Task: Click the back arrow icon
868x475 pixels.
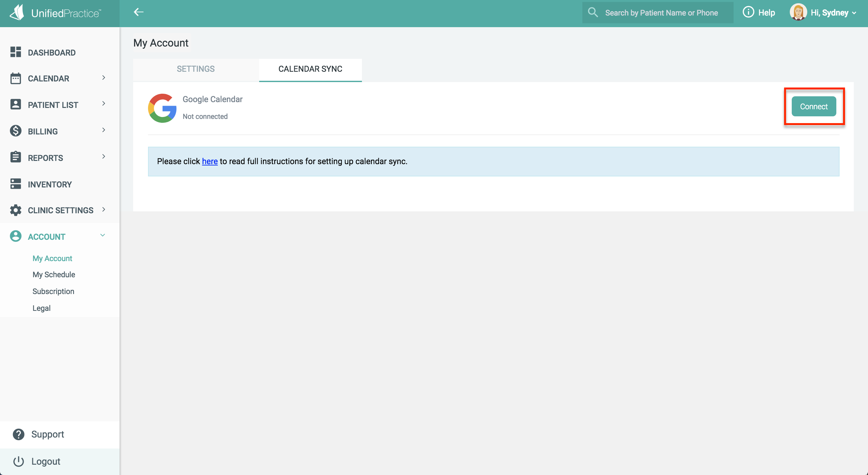Action: pyautogui.click(x=139, y=12)
